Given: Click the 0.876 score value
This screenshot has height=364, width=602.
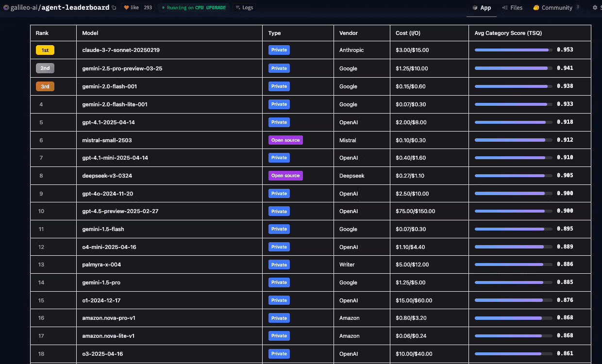Looking at the screenshot, I should pos(565,300).
